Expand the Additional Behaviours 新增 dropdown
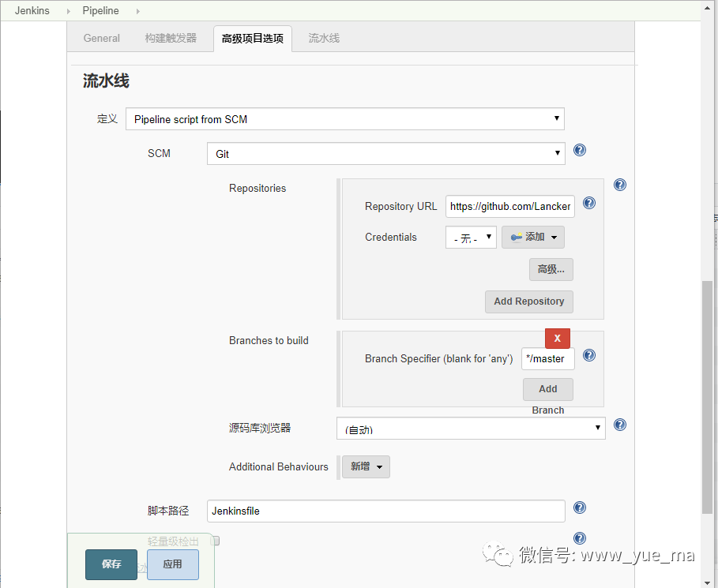 point(365,466)
